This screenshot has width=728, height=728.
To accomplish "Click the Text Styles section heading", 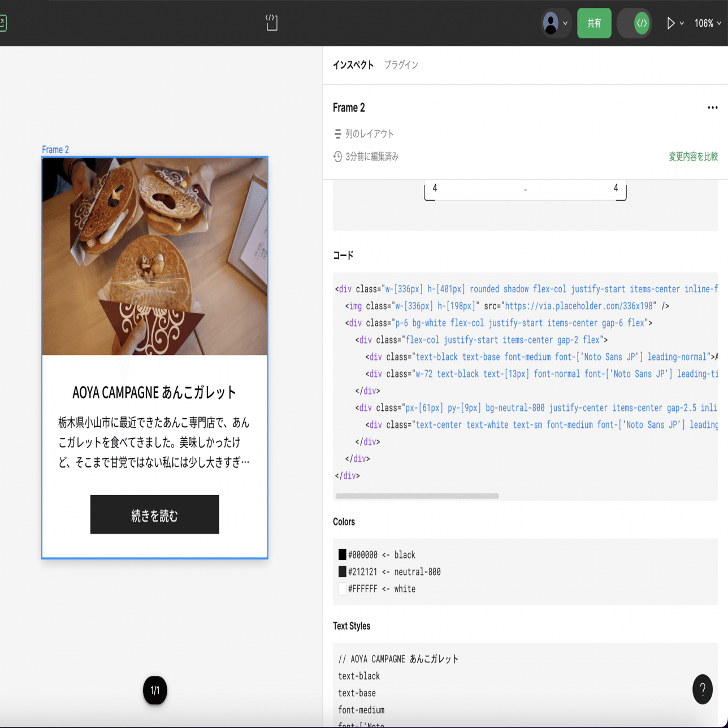I will 352,626.
